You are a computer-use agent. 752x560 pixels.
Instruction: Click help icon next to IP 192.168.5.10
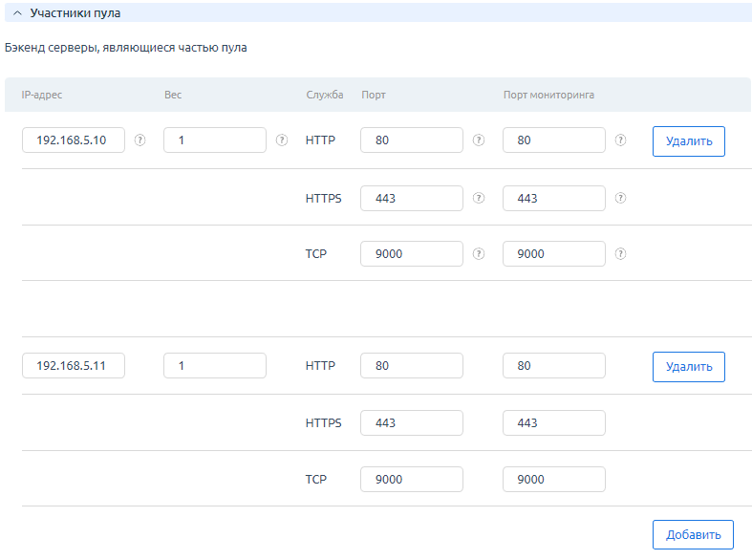coord(140,140)
